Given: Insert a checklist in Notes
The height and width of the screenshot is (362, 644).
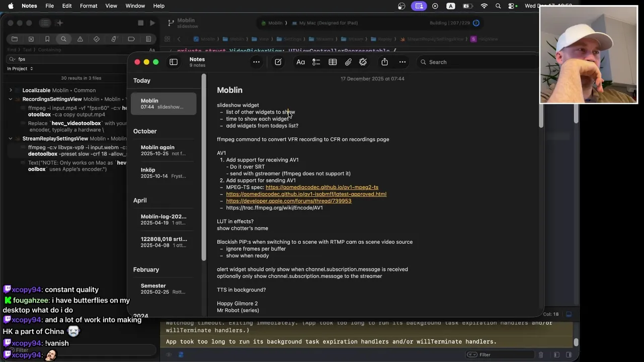Looking at the screenshot, I should [316, 62].
